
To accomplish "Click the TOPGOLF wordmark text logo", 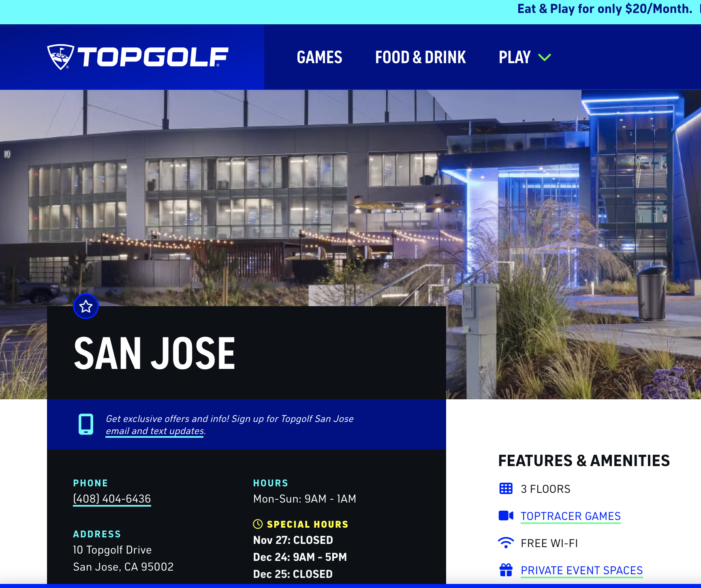I will (153, 57).
